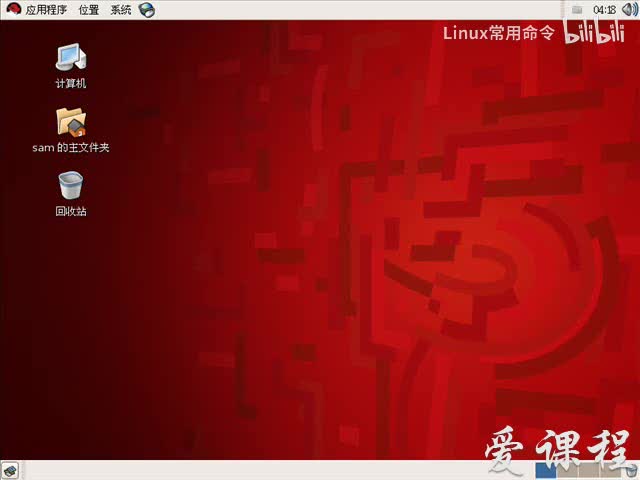Launch the web browser globe icon
The height and width of the screenshot is (480, 640).
click(x=147, y=9)
